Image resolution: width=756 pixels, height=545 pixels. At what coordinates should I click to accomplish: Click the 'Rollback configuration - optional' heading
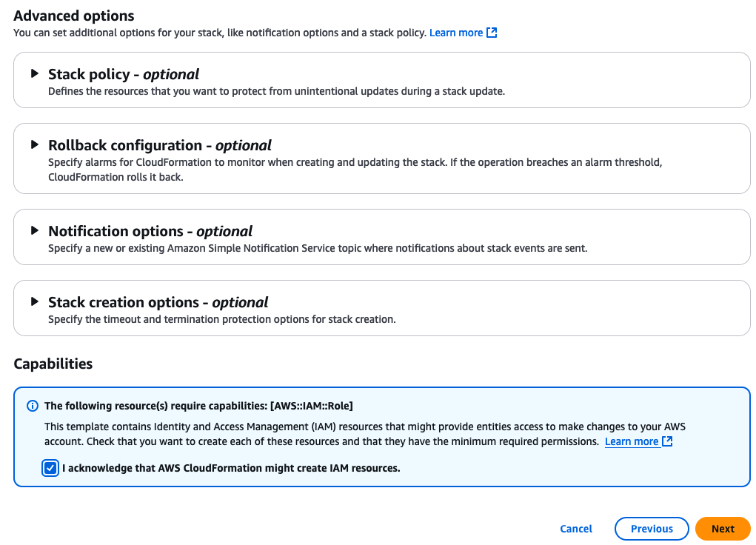pyautogui.click(x=160, y=145)
